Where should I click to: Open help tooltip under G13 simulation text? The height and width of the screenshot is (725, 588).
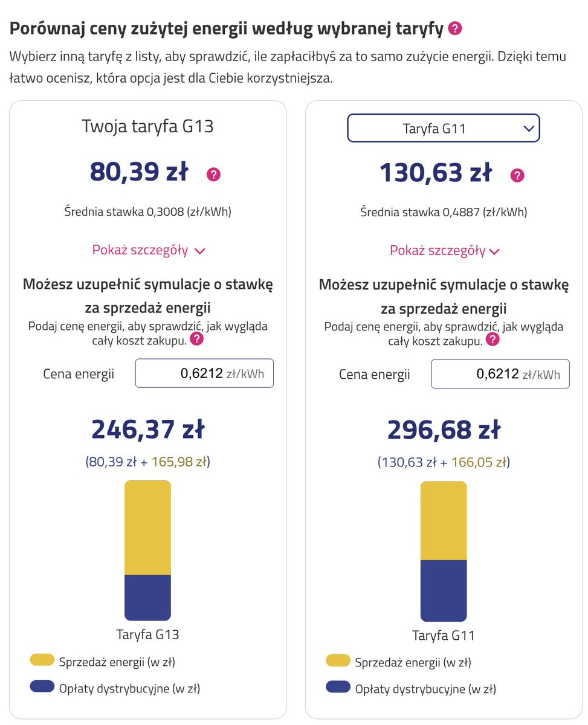[x=196, y=339]
